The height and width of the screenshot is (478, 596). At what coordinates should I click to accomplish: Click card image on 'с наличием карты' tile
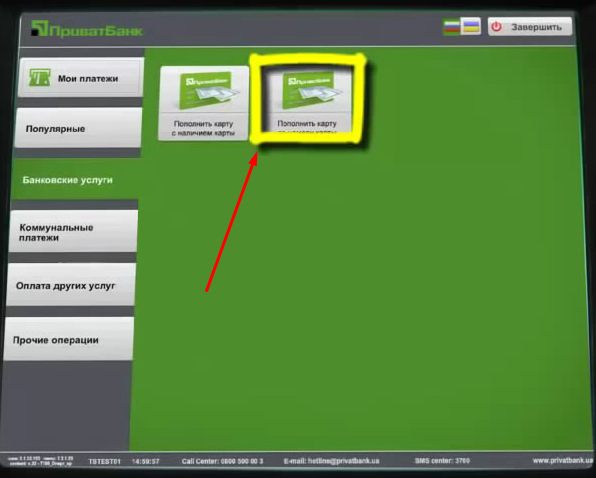(208, 89)
